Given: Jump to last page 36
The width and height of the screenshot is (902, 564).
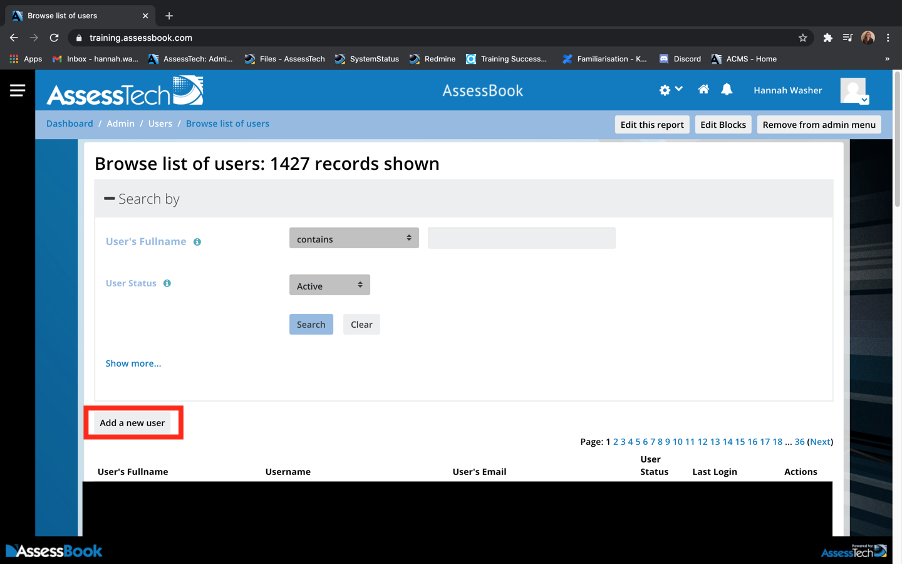Looking at the screenshot, I should click(800, 442).
